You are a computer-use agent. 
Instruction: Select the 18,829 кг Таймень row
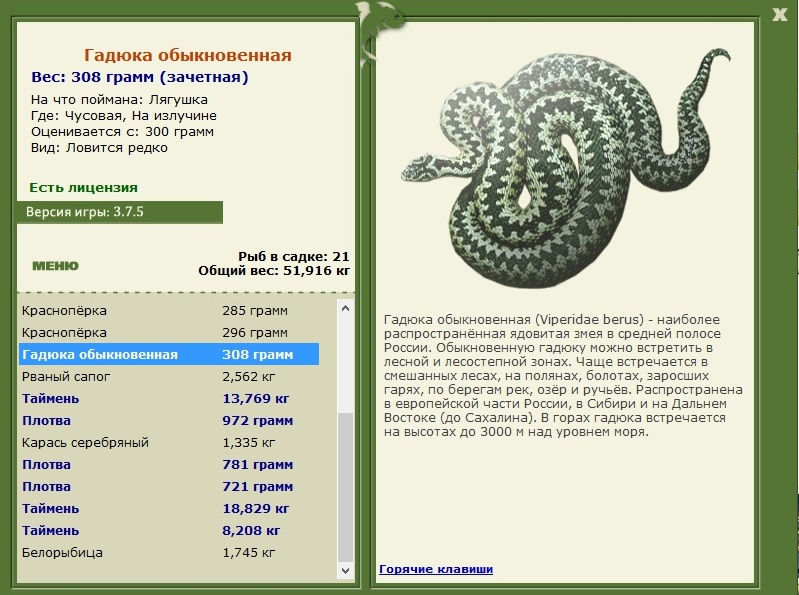[169, 508]
